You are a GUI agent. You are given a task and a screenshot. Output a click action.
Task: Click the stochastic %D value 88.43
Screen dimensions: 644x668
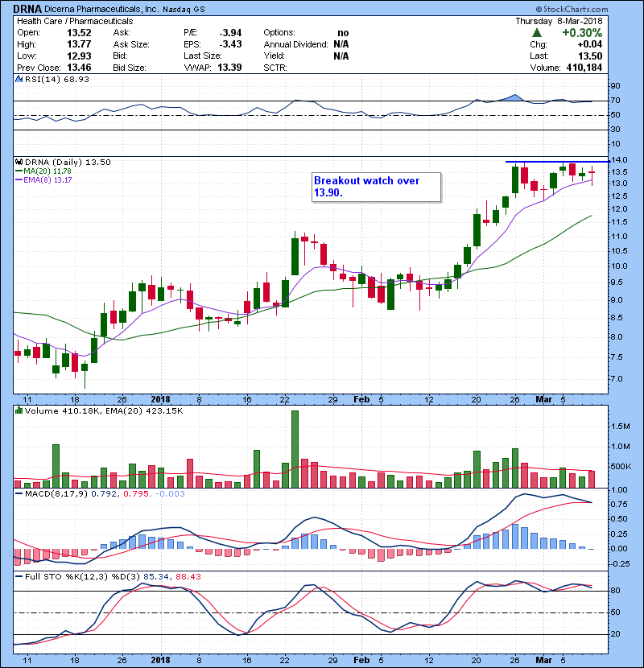tap(188, 577)
